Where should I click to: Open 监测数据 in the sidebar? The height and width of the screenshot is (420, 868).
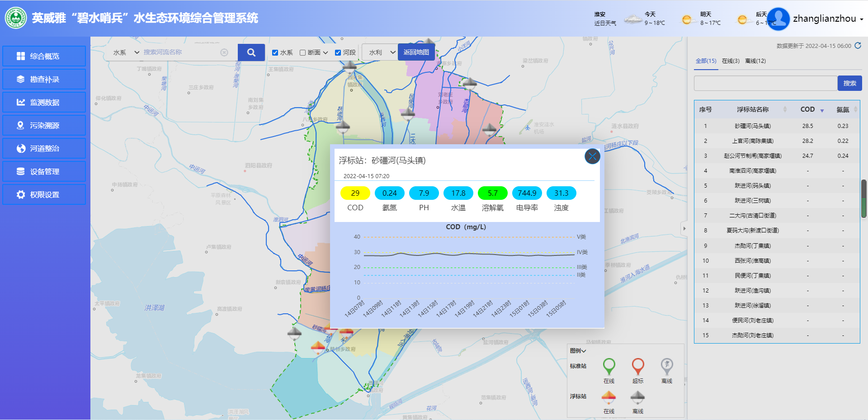(x=44, y=102)
